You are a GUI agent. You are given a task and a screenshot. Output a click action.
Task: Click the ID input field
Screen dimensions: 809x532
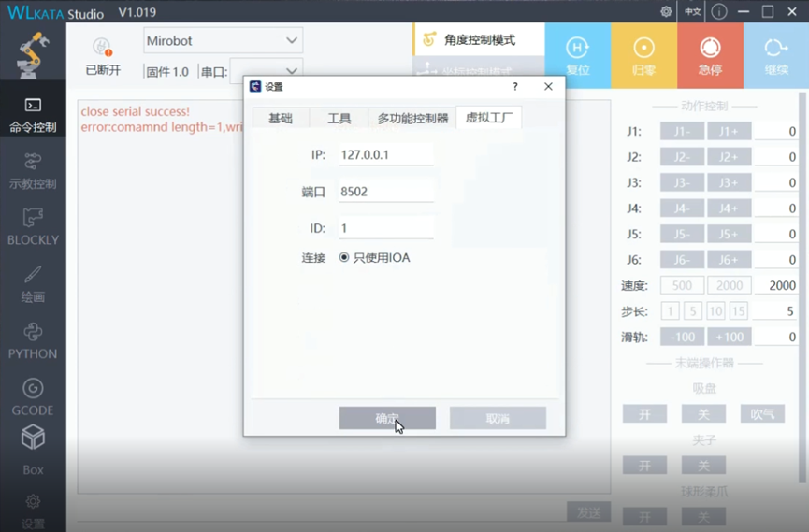(386, 228)
